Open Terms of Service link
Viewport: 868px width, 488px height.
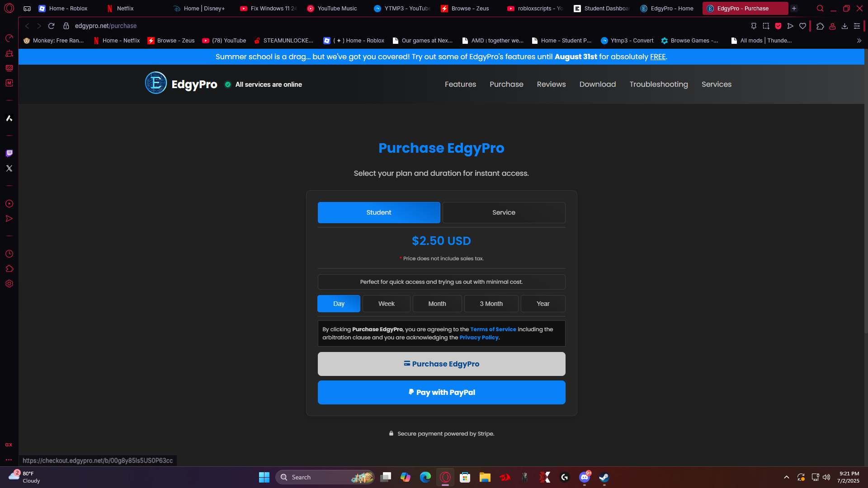coord(493,329)
